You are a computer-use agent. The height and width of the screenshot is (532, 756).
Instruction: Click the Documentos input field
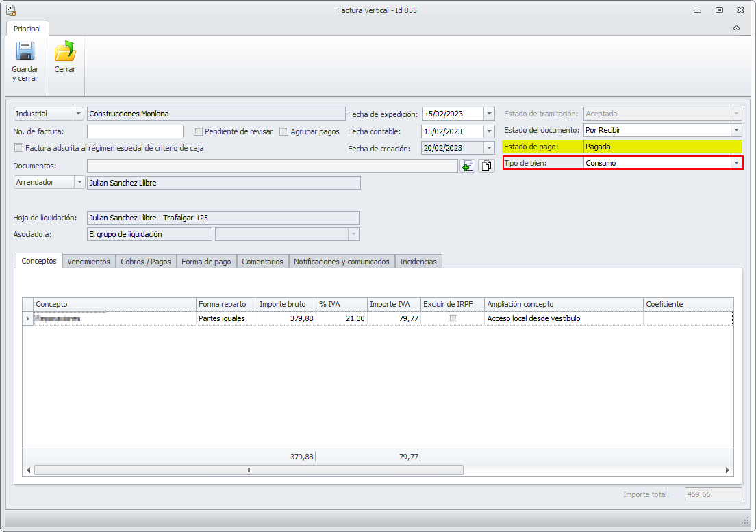pyautogui.click(x=273, y=166)
